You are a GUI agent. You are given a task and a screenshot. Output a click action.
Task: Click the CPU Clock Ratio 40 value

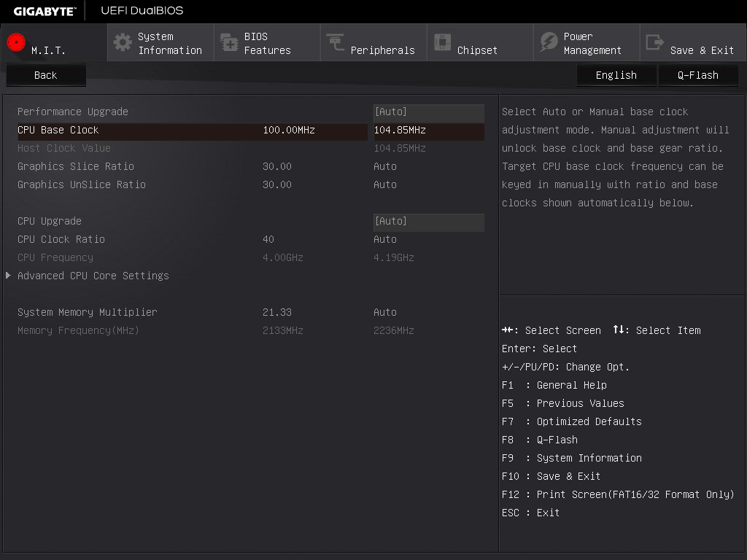click(268, 239)
